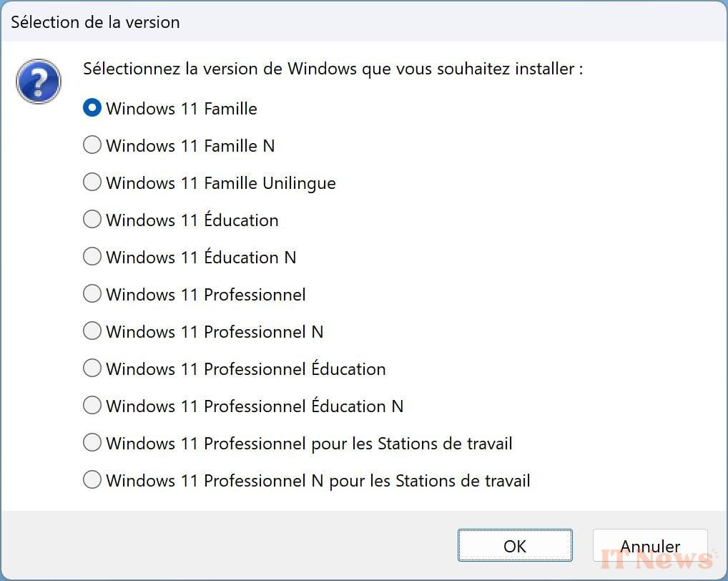Click the Windows 11 Professionnel label text
Viewport: 728px width, 581px height.
(x=206, y=295)
